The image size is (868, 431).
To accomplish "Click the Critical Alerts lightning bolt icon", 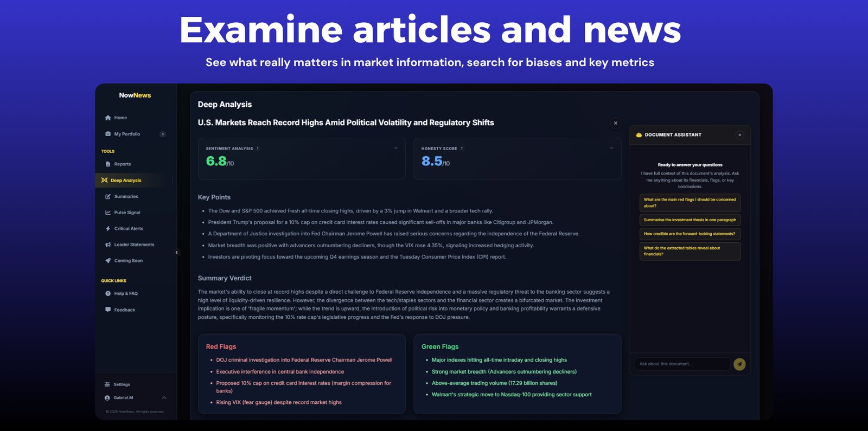I will coord(108,229).
